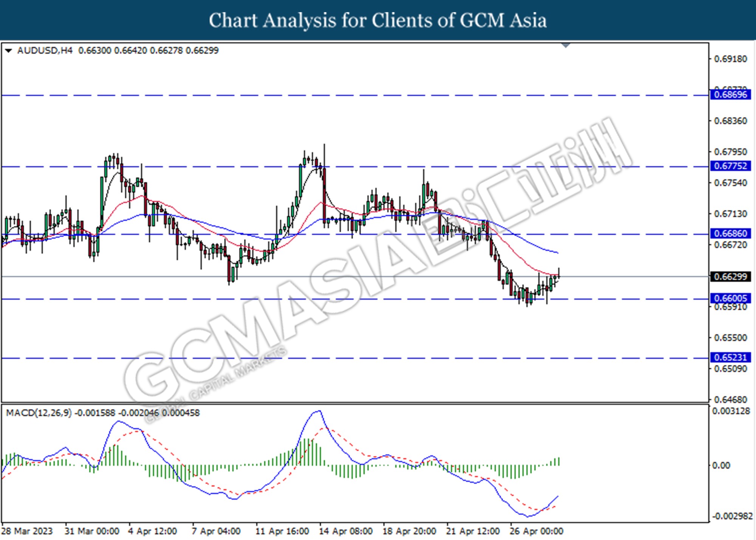The height and width of the screenshot is (540, 756).
Task: Click the 0.68360 price scale value
Action: [x=730, y=121]
